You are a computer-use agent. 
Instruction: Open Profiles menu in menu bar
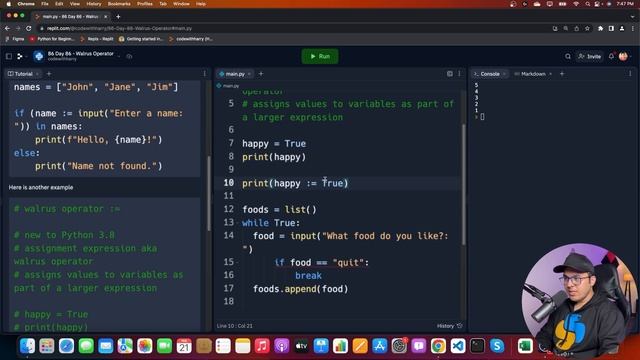(144, 4)
